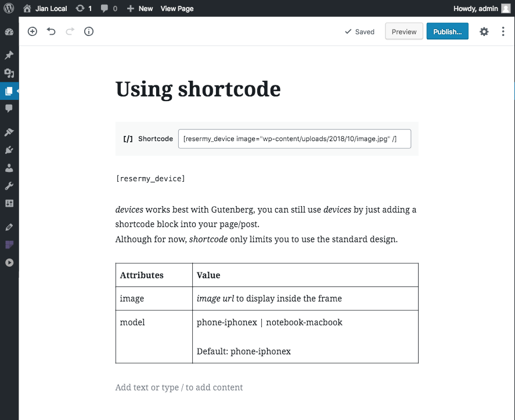
Task: Open Jian Local site menu
Action: [45, 9]
